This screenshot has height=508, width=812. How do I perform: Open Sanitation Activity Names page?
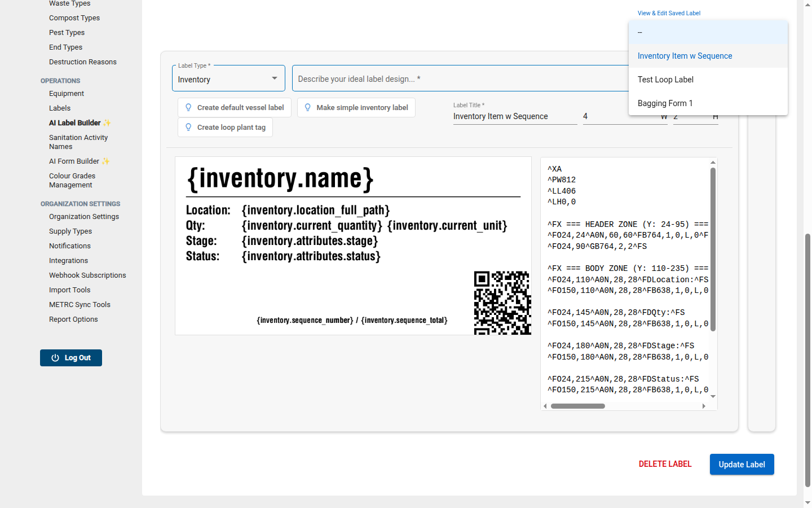click(78, 142)
